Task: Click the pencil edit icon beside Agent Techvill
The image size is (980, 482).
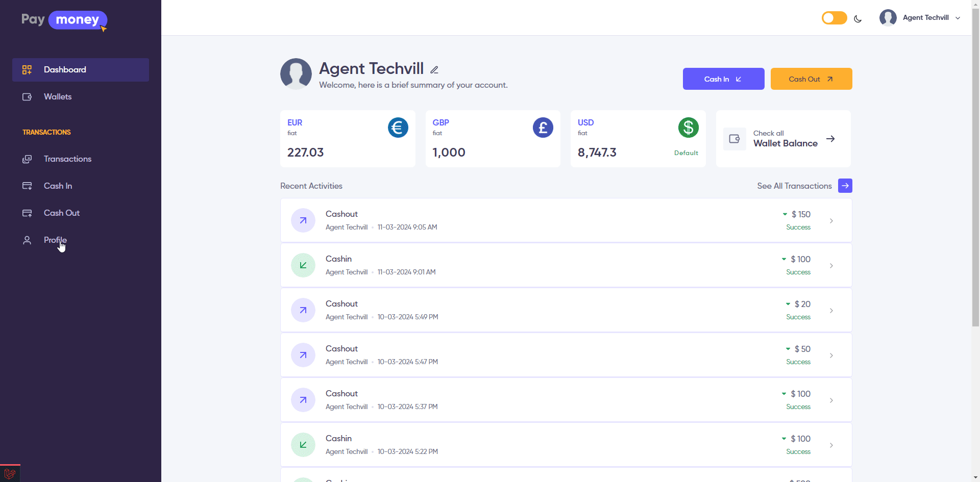Action: 434,70
